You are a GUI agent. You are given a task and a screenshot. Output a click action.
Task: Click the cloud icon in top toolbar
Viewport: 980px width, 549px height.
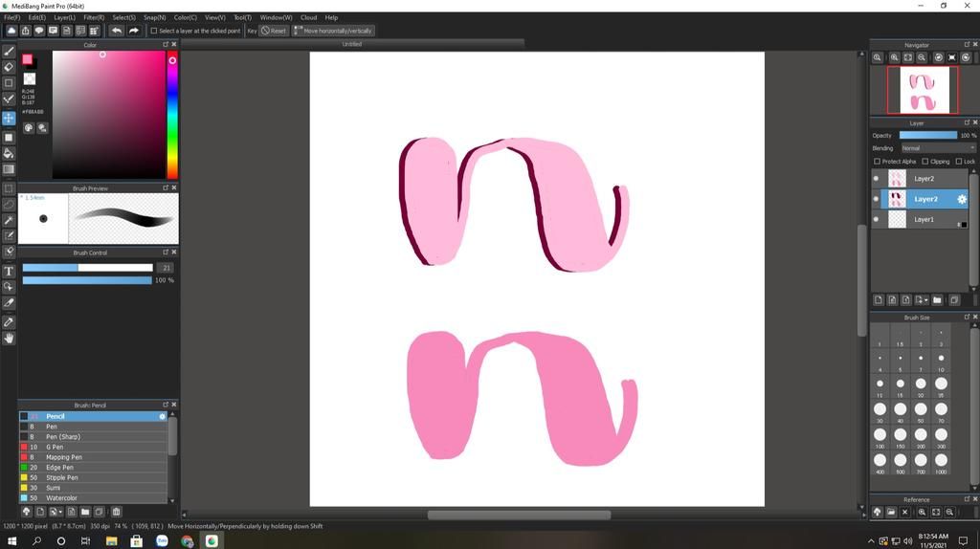(11, 31)
